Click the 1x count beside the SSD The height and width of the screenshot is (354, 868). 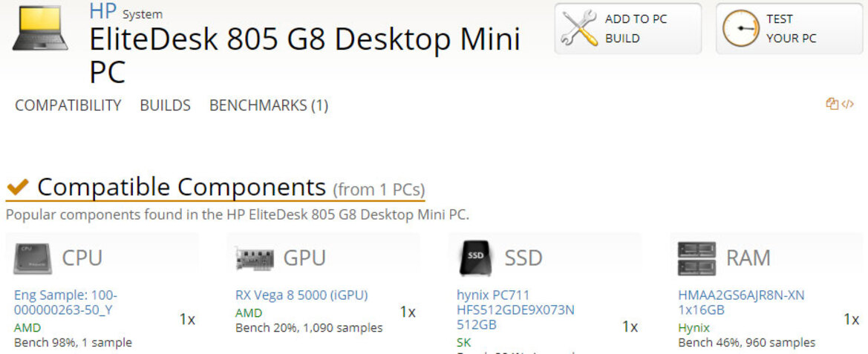point(630,327)
